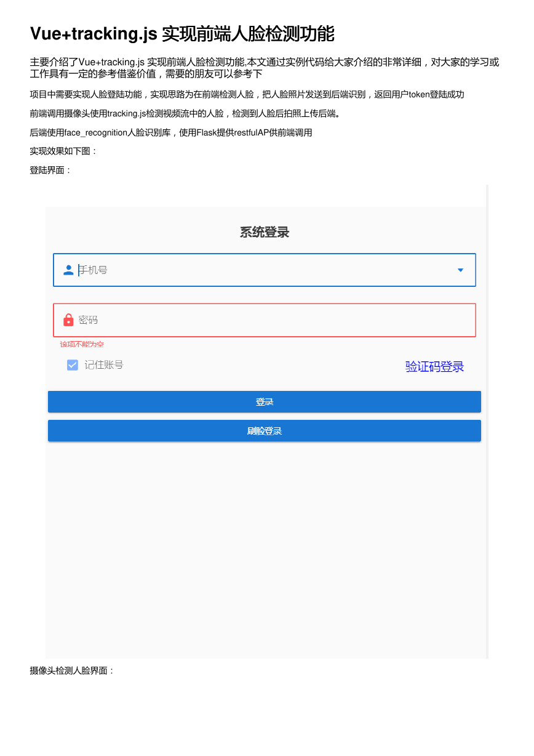The width and height of the screenshot is (534, 756).
Task: Click the 登录 button
Action: [265, 402]
